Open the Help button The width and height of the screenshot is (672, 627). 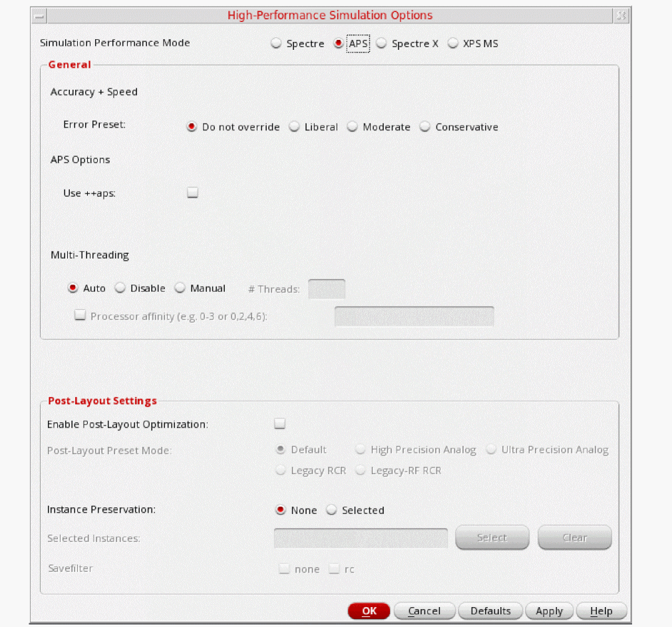coord(601,611)
